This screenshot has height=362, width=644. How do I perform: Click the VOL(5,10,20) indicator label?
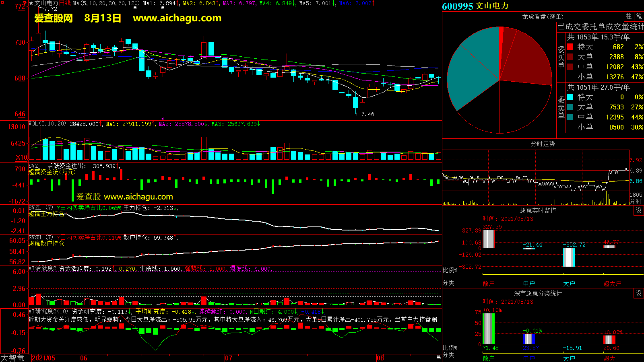tap(47, 124)
